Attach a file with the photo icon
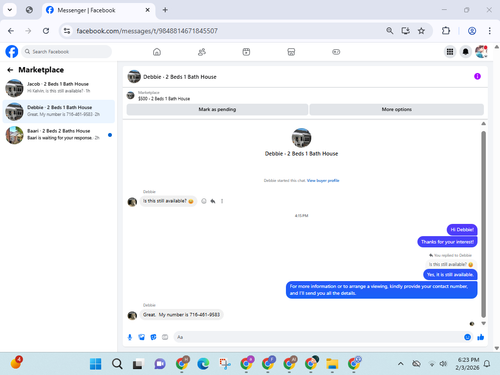Image resolution: width=500 pixels, height=375 pixels. pos(142,337)
